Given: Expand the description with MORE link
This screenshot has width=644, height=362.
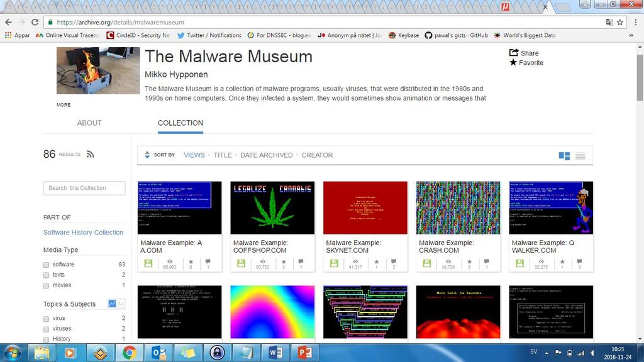Looking at the screenshot, I should click(x=64, y=105).
